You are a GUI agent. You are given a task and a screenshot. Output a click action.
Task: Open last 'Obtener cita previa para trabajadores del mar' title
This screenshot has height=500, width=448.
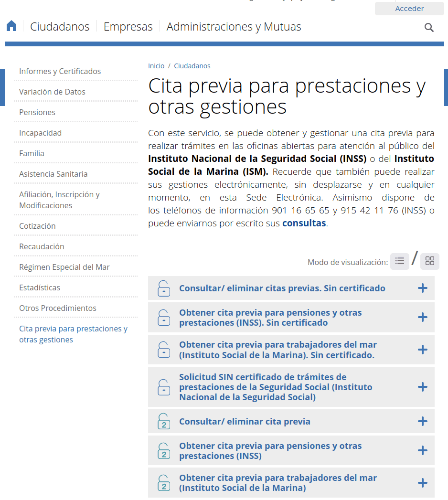click(x=278, y=483)
